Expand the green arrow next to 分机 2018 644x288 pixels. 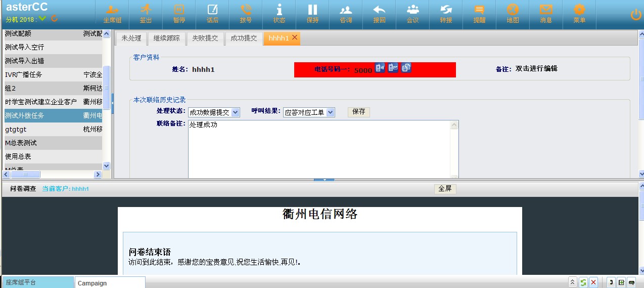pos(42,19)
